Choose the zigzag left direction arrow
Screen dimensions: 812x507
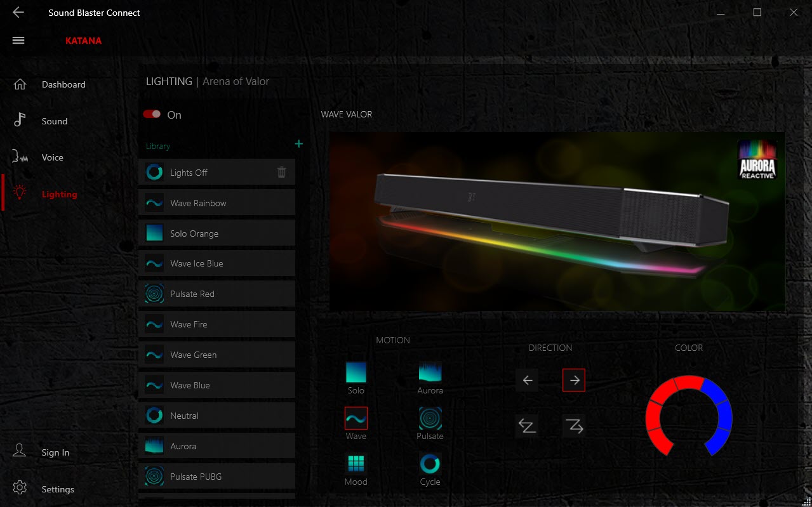click(527, 426)
